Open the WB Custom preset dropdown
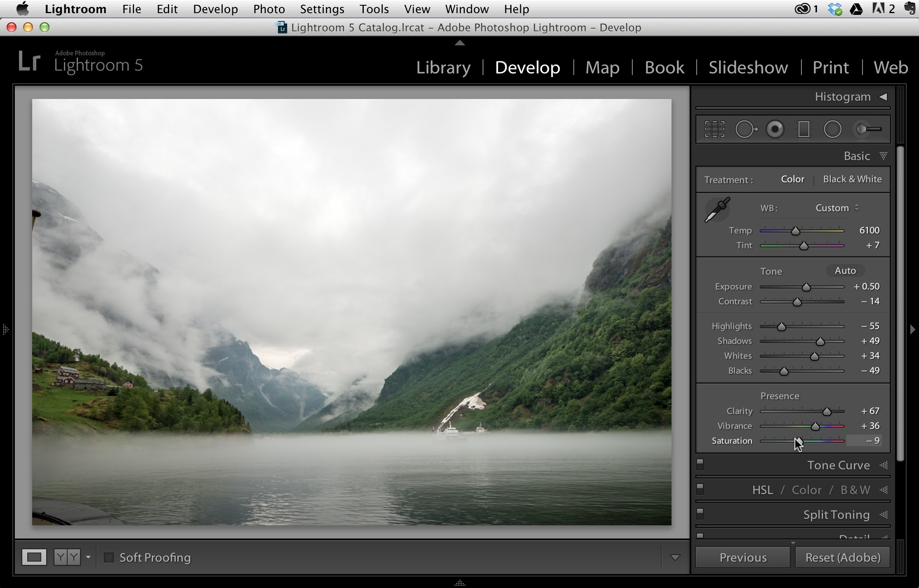The height and width of the screenshot is (588, 919). 837,208
